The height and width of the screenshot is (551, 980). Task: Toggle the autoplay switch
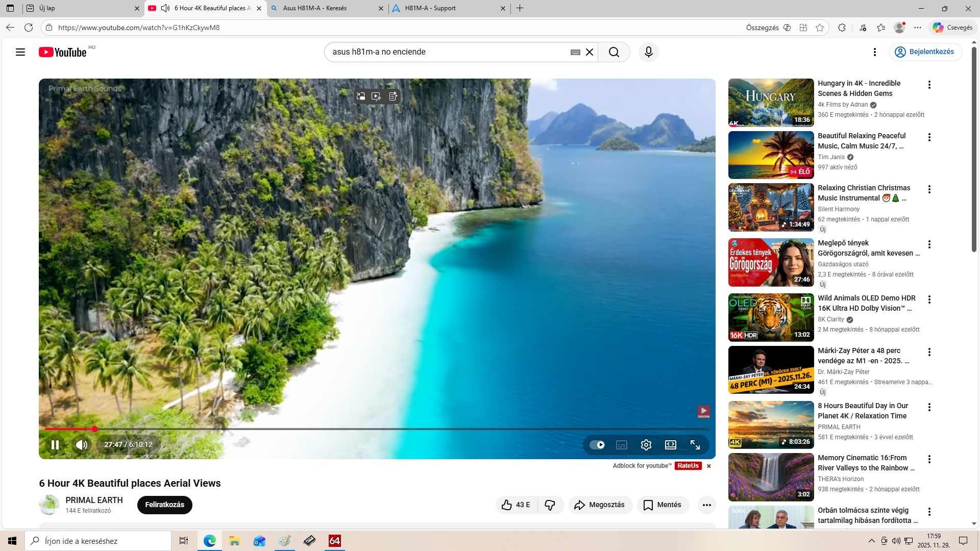point(597,445)
